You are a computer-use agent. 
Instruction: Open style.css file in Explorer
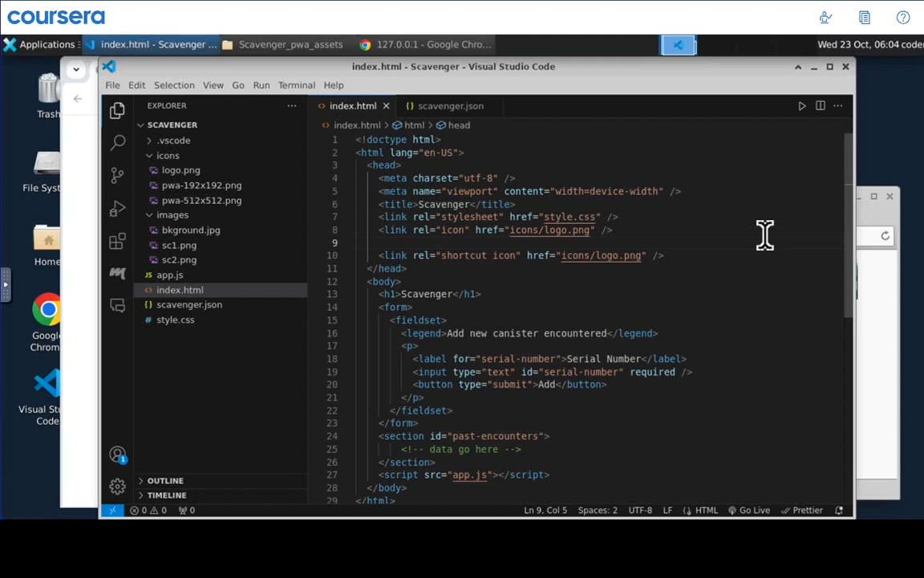click(175, 320)
